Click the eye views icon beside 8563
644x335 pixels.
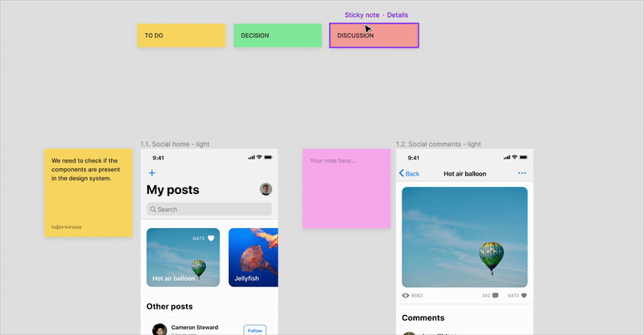pos(406,296)
